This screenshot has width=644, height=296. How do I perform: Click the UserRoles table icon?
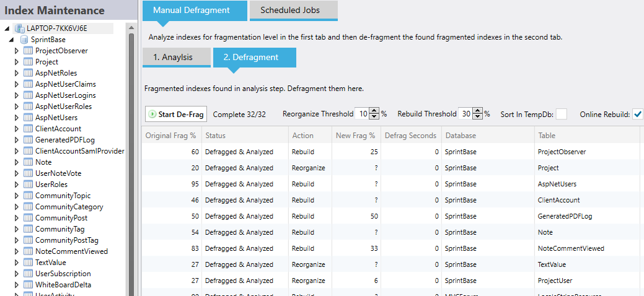(x=28, y=185)
